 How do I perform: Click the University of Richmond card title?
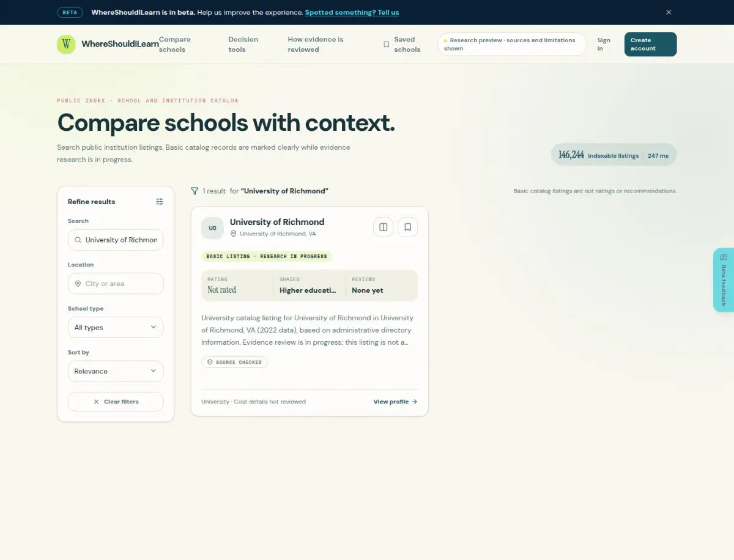click(277, 222)
